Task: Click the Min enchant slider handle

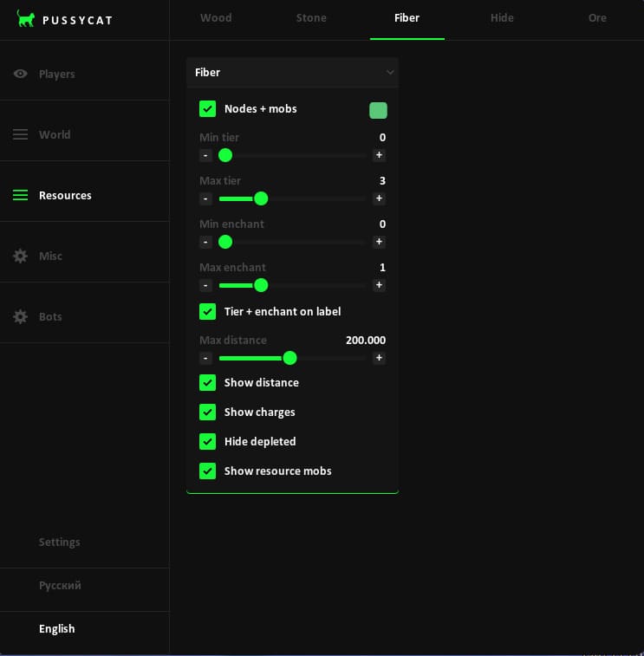Action: (x=225, y=242)
